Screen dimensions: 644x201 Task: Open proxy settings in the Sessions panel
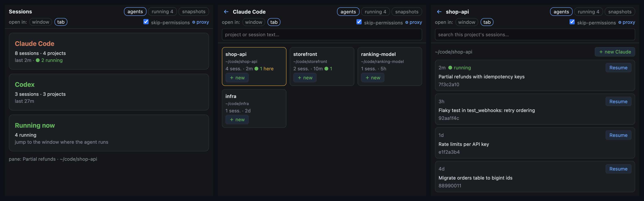[x=200, y=22]
